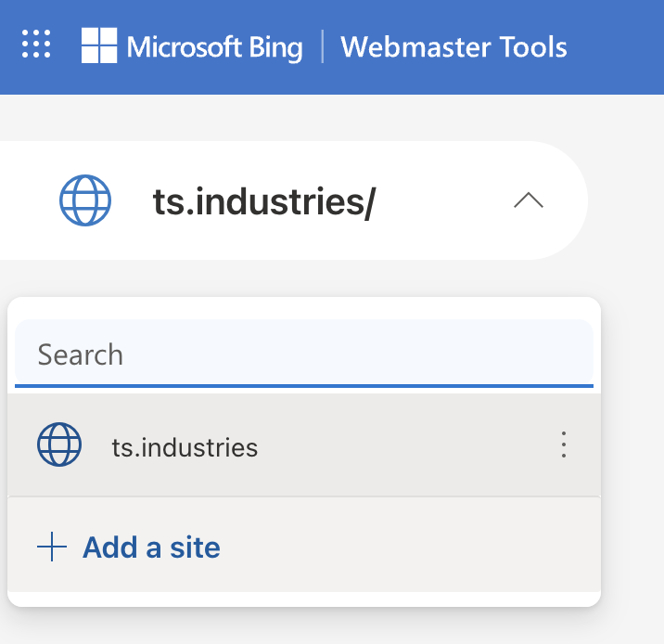Screen dimensions: 664x644
Task: Click blank space in the ts.industries row
Action: pos(399,446)
